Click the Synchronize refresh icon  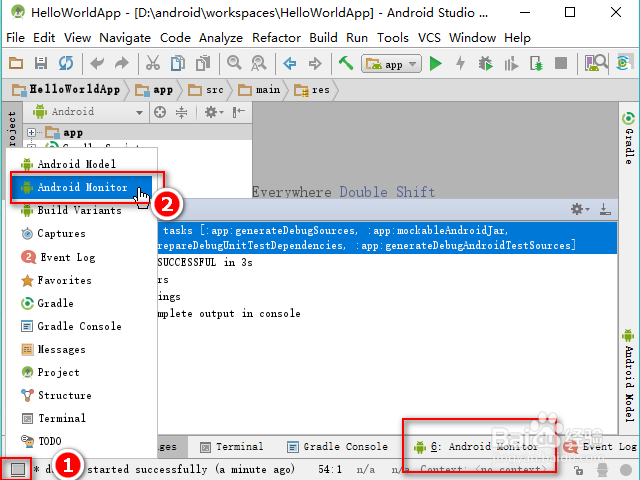pyautogui.click(x=66, y=63)
